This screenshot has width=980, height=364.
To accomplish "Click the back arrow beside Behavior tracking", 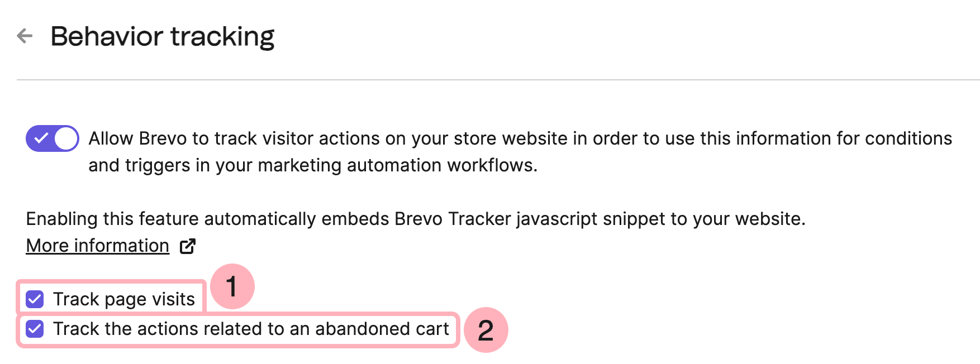I will (25, 36).
